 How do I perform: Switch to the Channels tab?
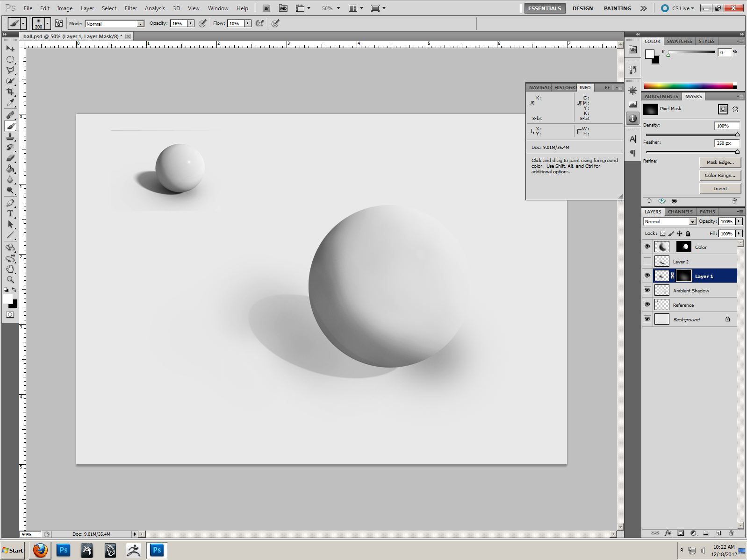coord(680,212)
